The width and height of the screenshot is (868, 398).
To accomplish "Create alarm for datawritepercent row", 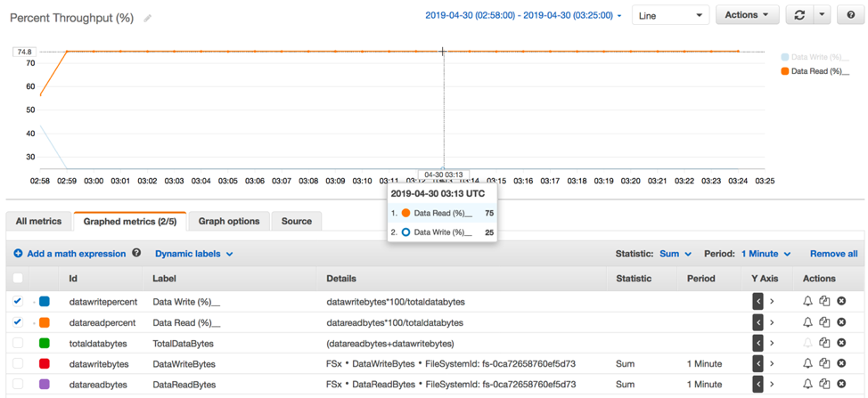I will pos(808,301).
